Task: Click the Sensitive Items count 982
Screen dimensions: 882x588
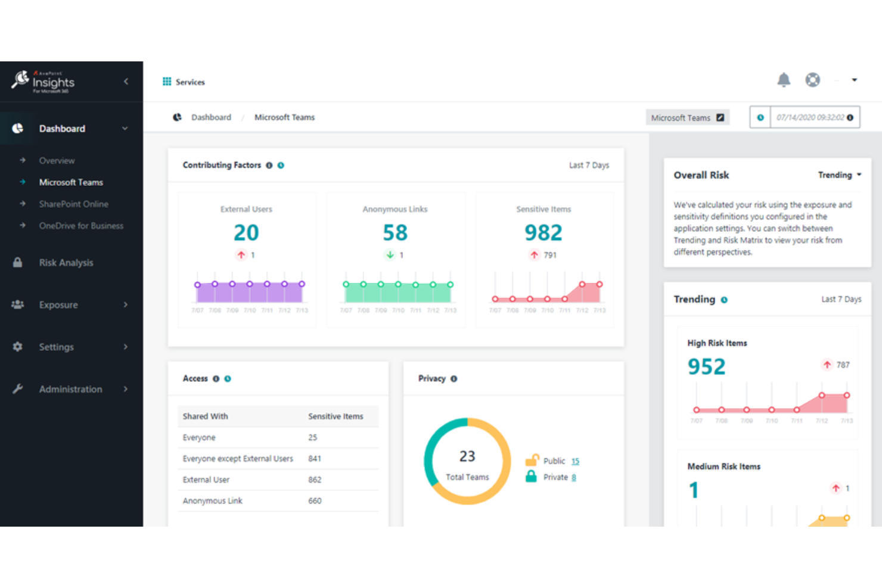Action: point(544,232)
